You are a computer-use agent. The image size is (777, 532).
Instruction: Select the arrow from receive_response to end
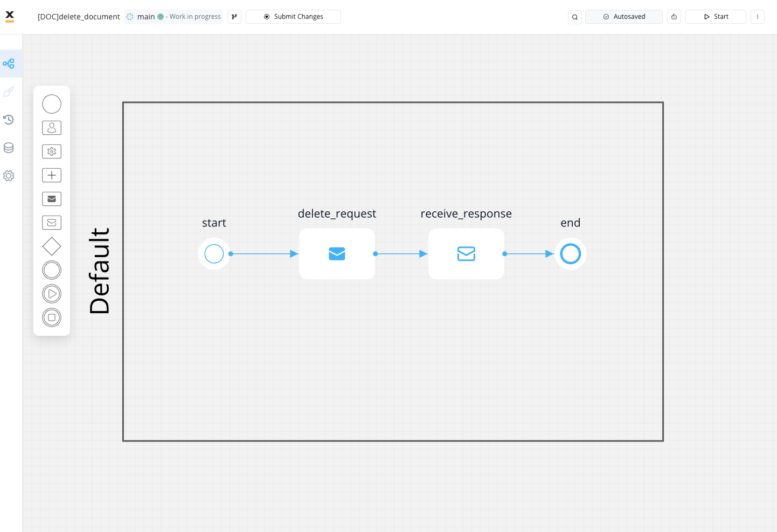[529, 254]
